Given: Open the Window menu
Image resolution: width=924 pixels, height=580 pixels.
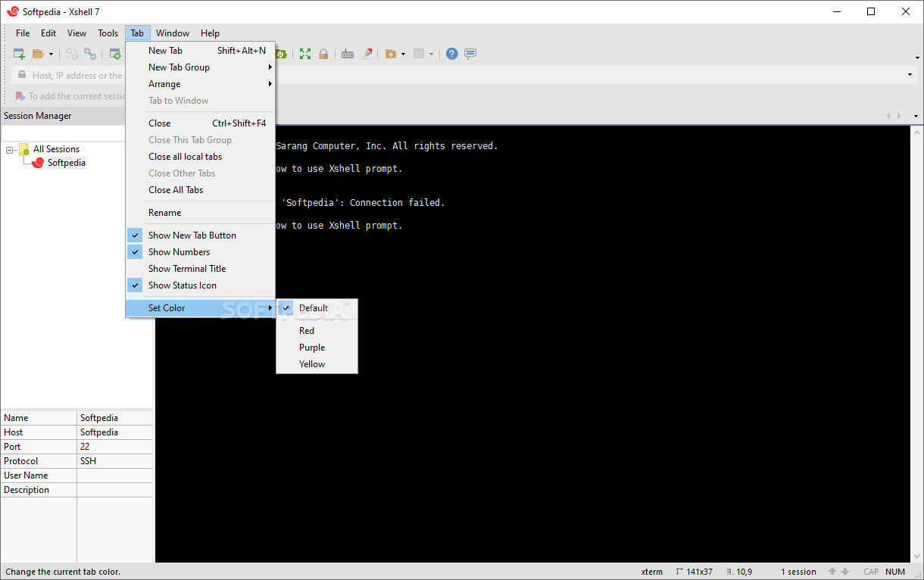Looking at the screenshot, I should [x=173, y=33].
